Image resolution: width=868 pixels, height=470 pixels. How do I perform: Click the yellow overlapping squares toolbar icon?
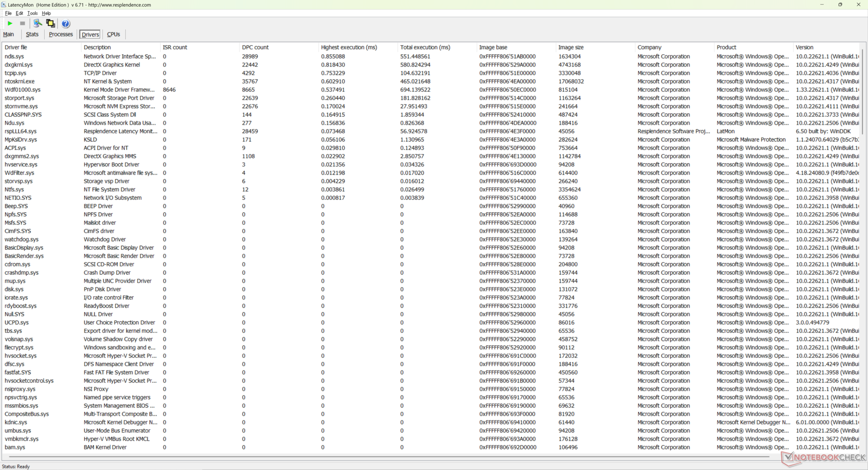coord(51,24)
